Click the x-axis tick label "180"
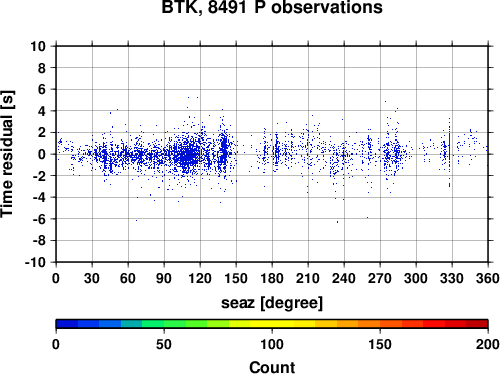Viewport: 500px width, 374px height. (x=272, y=278)
